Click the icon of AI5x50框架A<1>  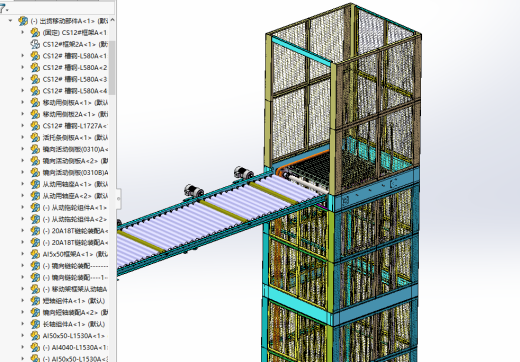click(35, 254)
